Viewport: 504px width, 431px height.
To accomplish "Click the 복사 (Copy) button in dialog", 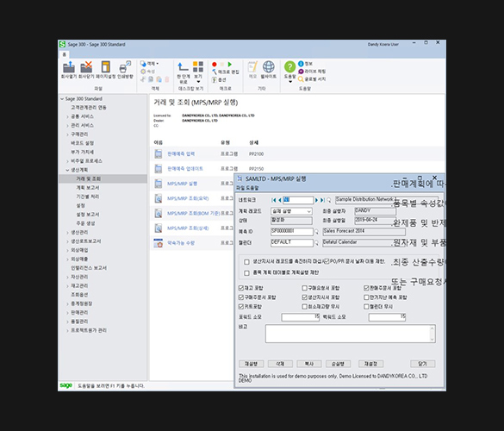I will point(309,364).
